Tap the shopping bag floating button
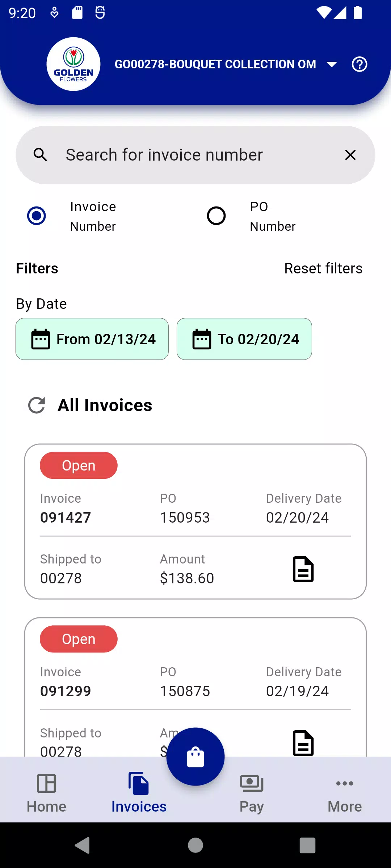The height and width of the screenshot is (868, 391). pos(195,757)
